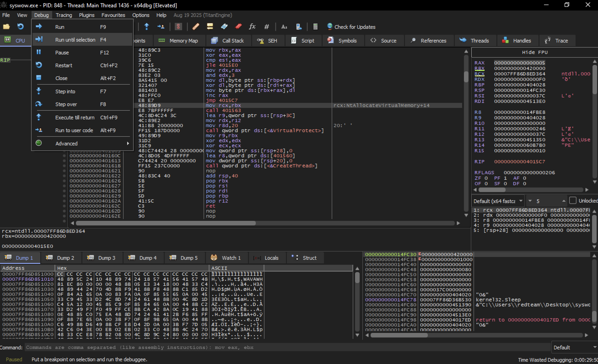This screenshot has width=598, height=364.
Task: Open the Tracing menu
Action: pos(64,15)
